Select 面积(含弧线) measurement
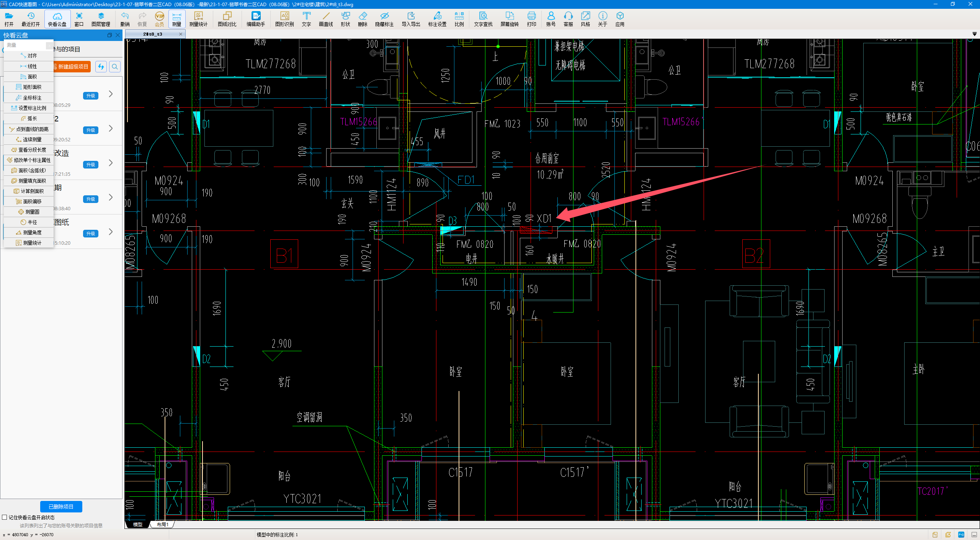Screen dimensions: 980x540 (x=29, y=170)
